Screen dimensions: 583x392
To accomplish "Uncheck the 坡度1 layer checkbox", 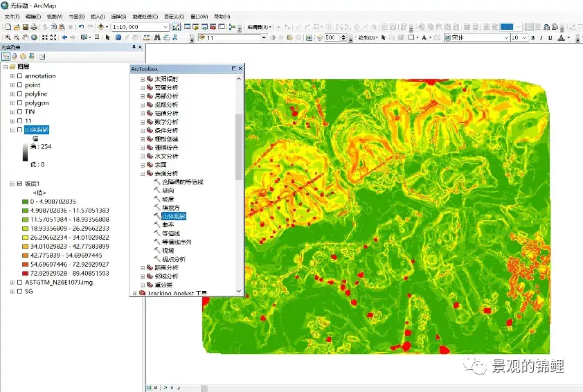I will (19, 184).
